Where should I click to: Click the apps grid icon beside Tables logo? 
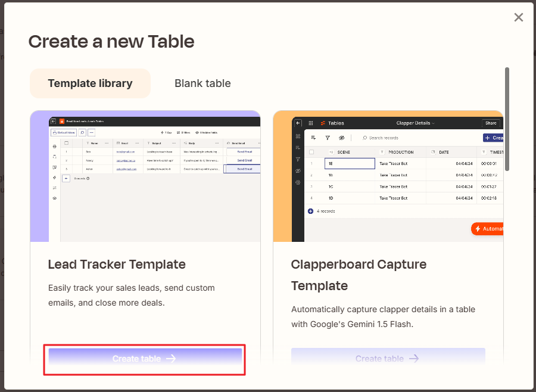(x=310, y=123)
